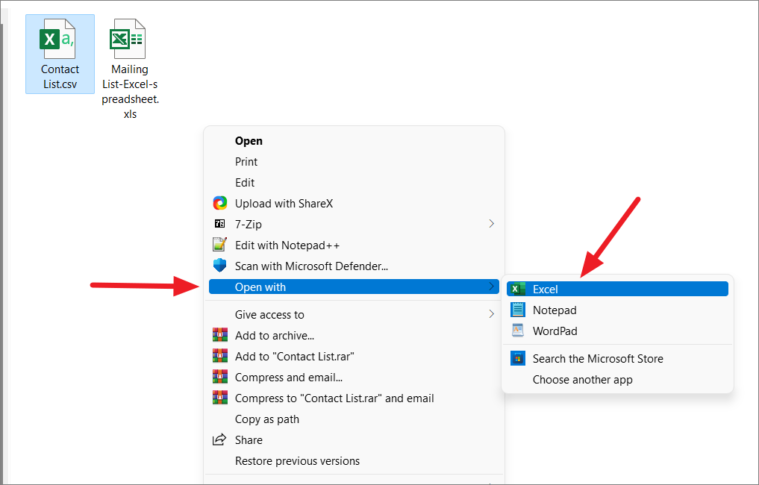Expand the 7-Zip submenu arrow
The image size is (759, 485).
[x=491, y=224]
